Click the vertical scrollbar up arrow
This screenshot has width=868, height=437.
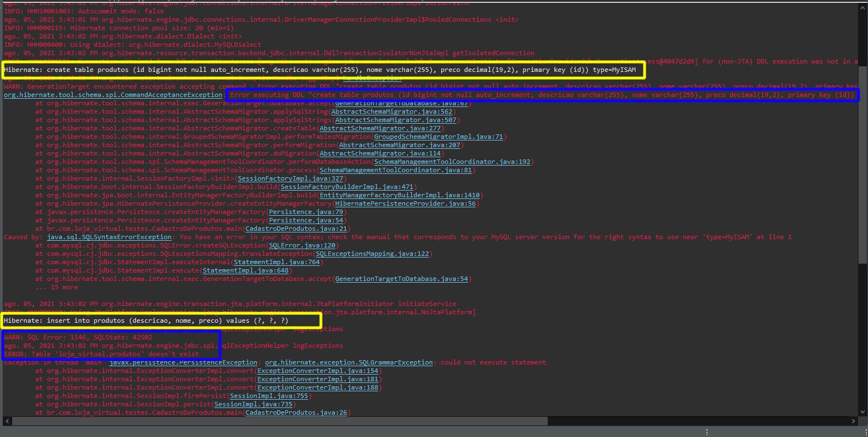pos(862,7)
